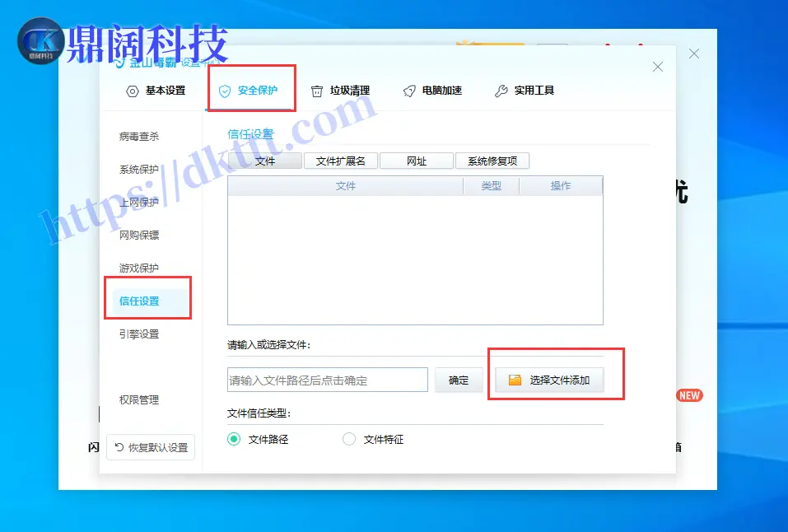Switch to the 网址 trust tab

pos(417,161)
